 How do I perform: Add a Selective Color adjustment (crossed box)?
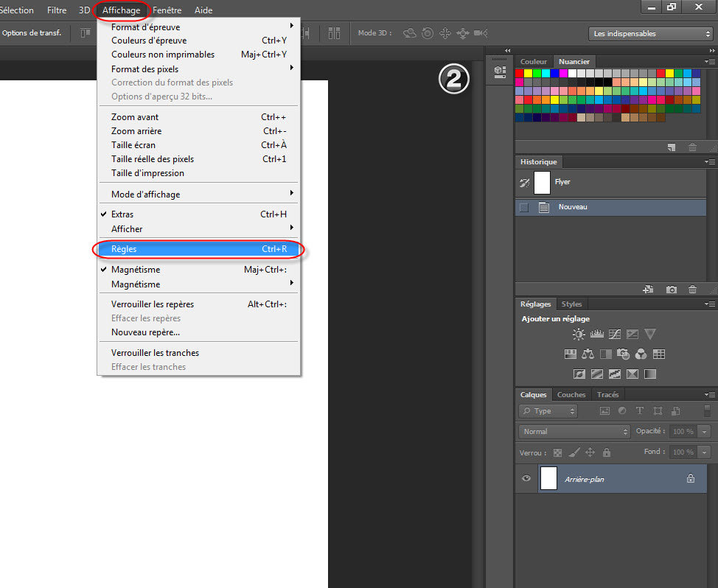pos(632,374)
